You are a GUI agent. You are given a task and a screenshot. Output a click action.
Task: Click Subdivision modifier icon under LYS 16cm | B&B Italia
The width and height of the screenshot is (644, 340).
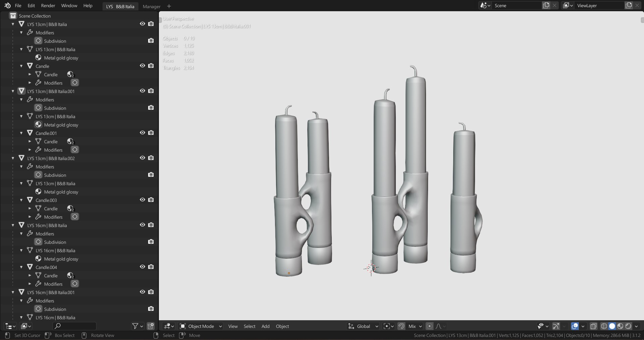(38, 242)
